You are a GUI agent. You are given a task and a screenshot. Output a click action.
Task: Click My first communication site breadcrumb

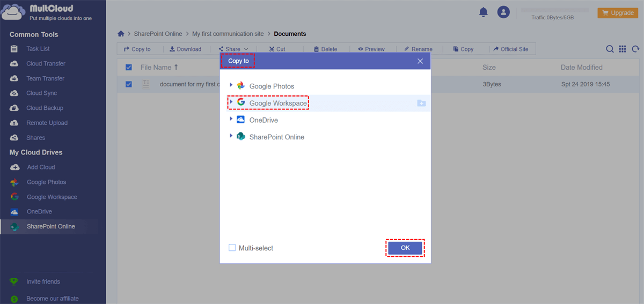coord(228,34)
